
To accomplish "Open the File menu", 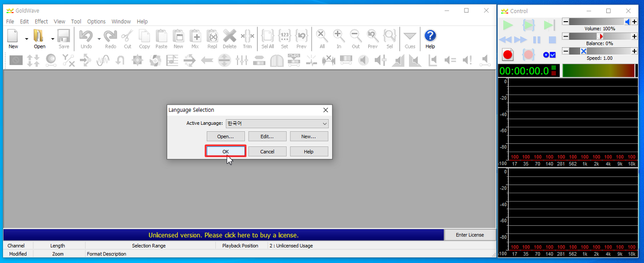I will pyautogui.click(x=10, y=22).
